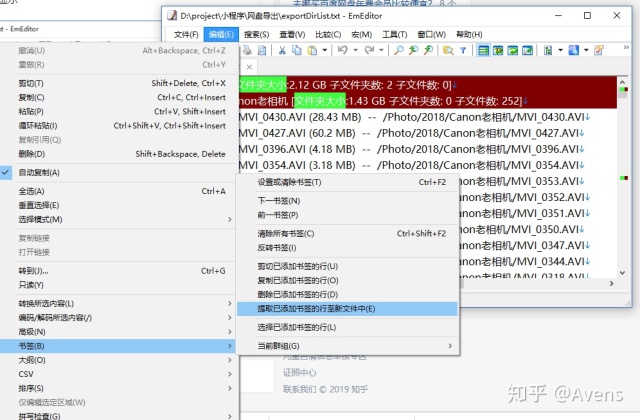Screen dimensions: 640x420
Task: Click the MVI_0354.AVI (3.18 MB) line
Action: pyautogui.click(x=411, y=165)
